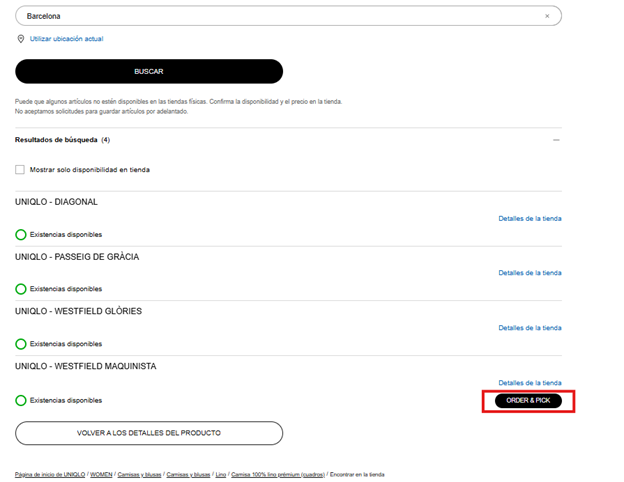Screen dimensions: 624x482
Task: Click green availability circle under Westfield Glòries
Action: coord(21,343)
